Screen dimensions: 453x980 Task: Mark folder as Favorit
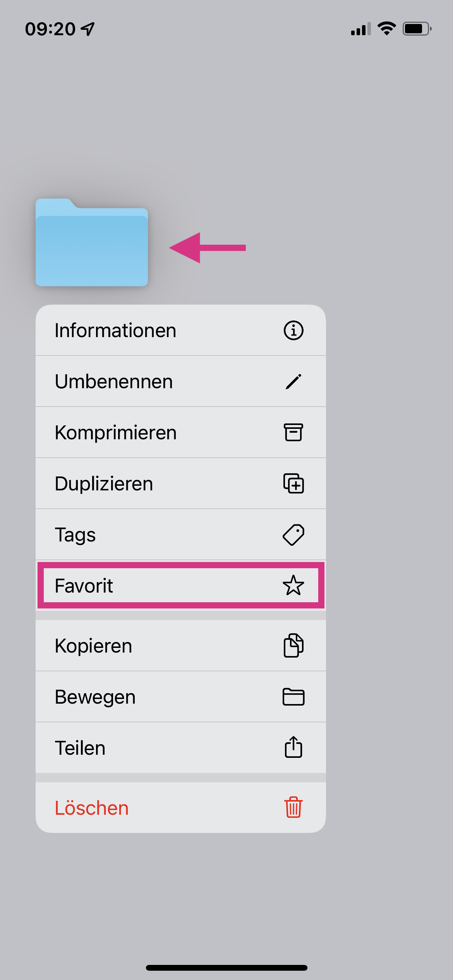click(x=84, y=586)
